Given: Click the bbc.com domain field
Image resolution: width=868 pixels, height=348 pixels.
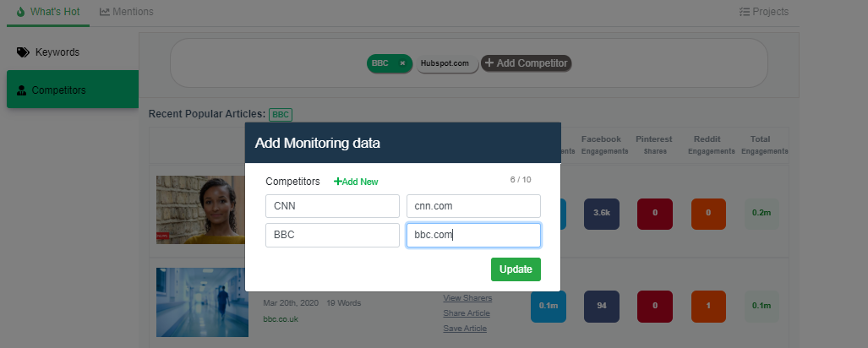Looking at the screenshot, I should (474, 235).
